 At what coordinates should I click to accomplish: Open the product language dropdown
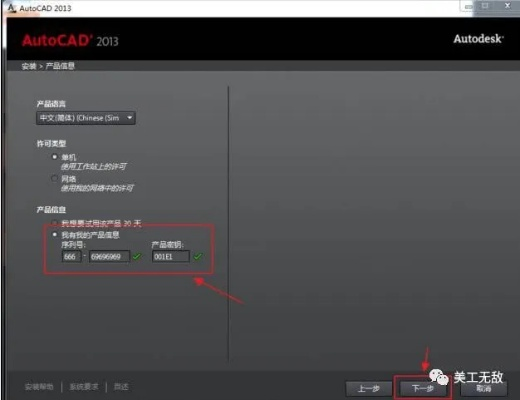(x=86, y=118)
